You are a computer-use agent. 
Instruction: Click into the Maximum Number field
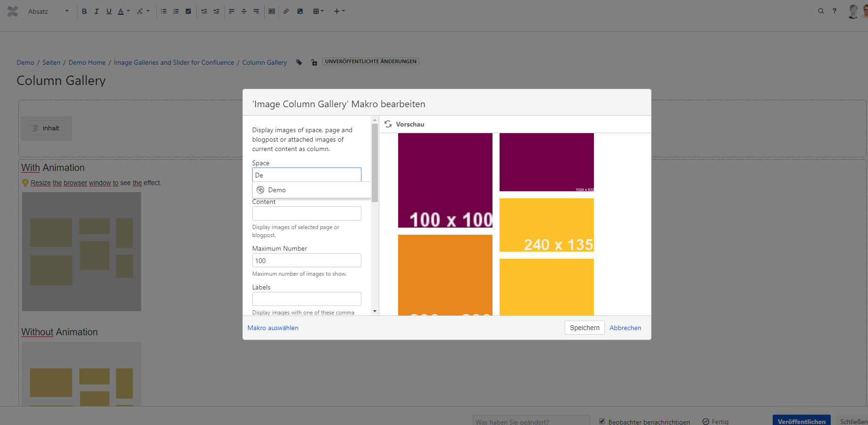coord(307,261)
